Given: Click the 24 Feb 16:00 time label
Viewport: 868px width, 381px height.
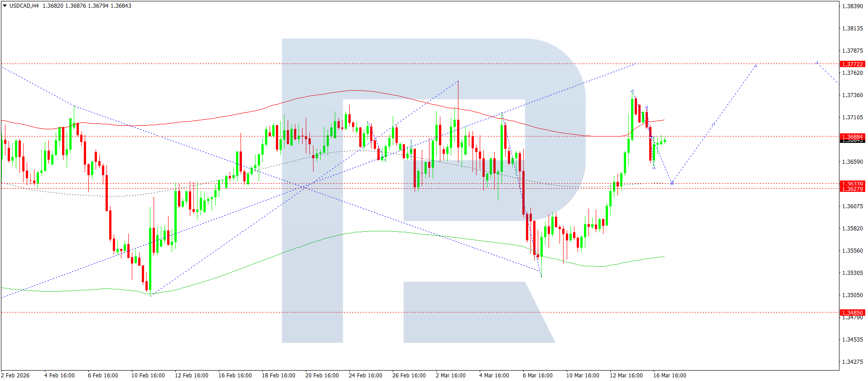Looking at the screenshot, I should pyautogui.click(x=366, y=375).
